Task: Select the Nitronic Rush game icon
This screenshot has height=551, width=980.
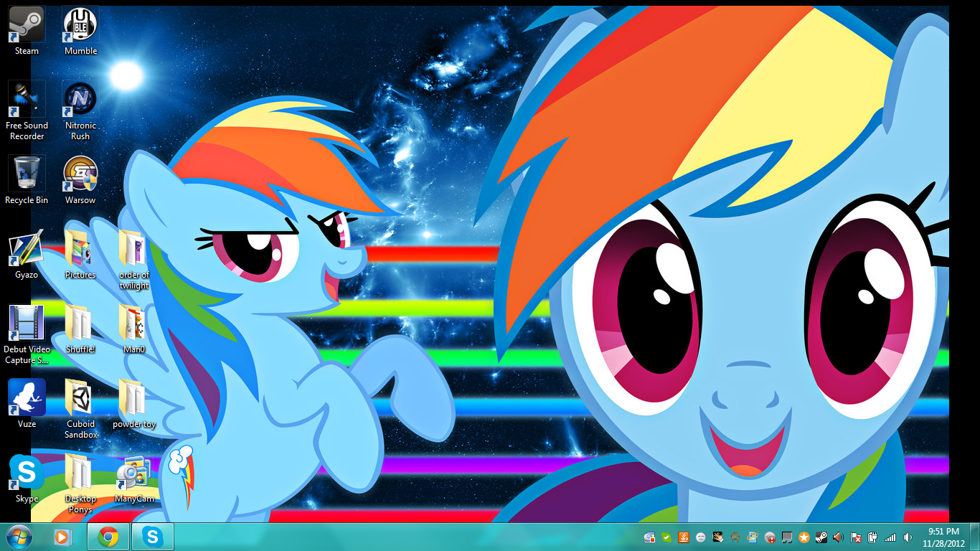Action: (x=80, y=110)
